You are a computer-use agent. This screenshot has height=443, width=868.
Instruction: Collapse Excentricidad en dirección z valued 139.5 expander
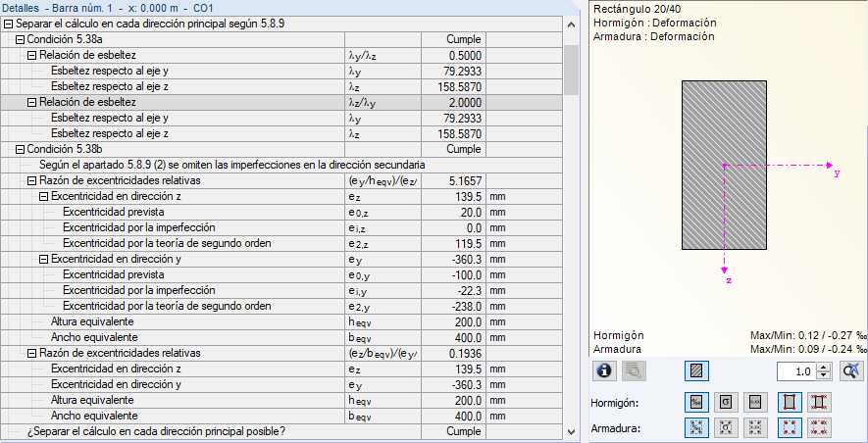pyautogui.click(x=44, y=196)
